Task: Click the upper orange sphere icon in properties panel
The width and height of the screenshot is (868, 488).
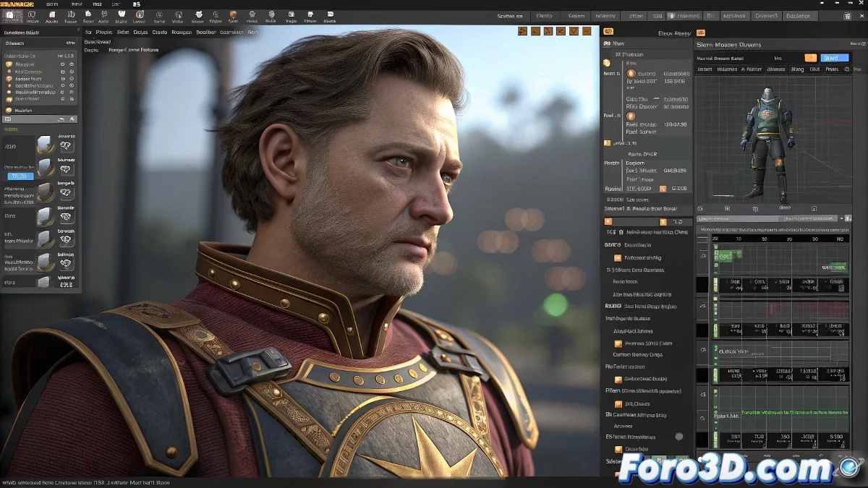Action: 631,73
